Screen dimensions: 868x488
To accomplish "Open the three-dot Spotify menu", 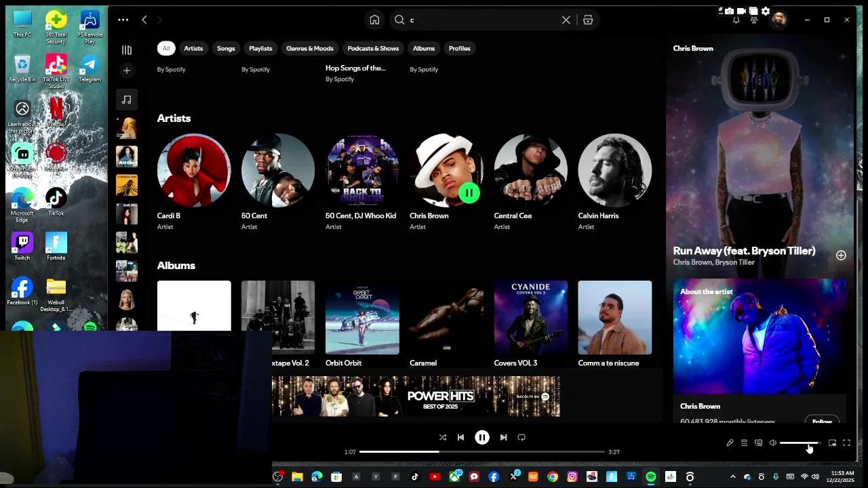I will click(123, 20).
